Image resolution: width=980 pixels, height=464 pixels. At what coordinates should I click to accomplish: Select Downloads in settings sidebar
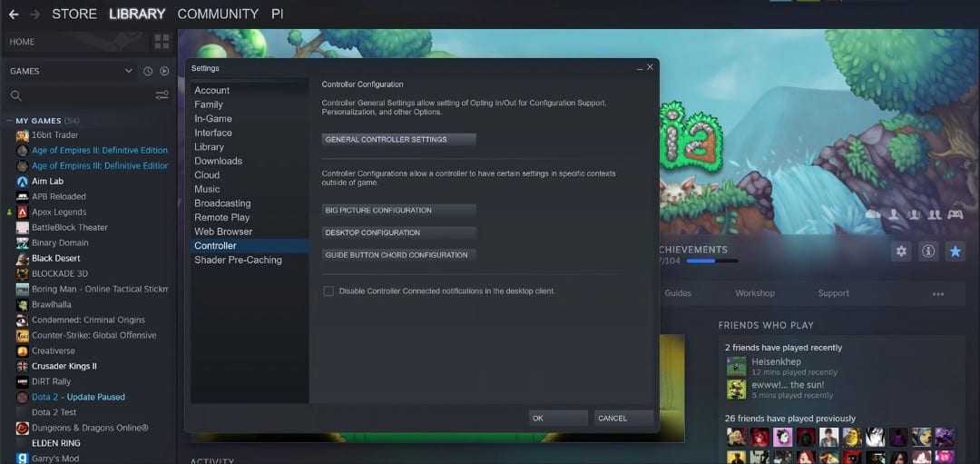click(218, 161)
